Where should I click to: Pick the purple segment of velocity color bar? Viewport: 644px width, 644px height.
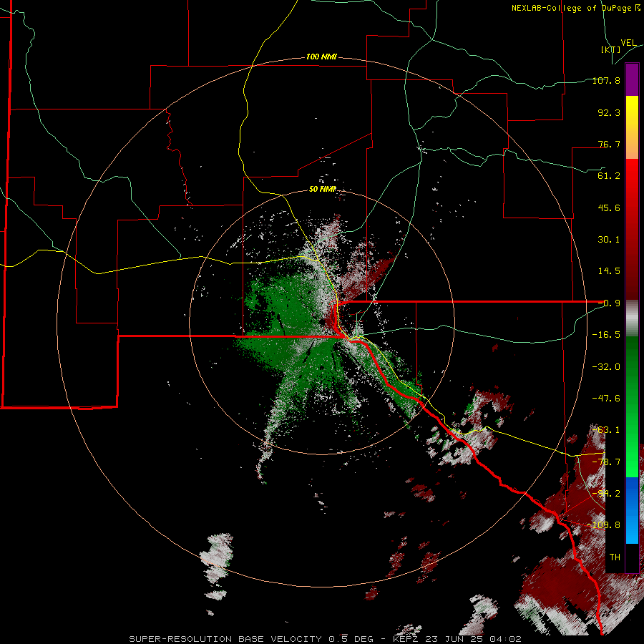click(x=632, y=79)
